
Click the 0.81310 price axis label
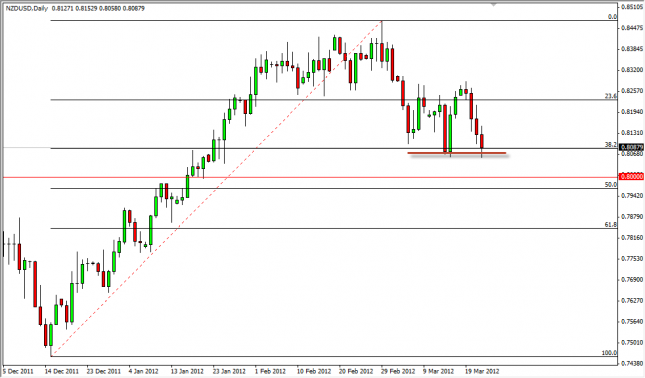tap(632, 132)
